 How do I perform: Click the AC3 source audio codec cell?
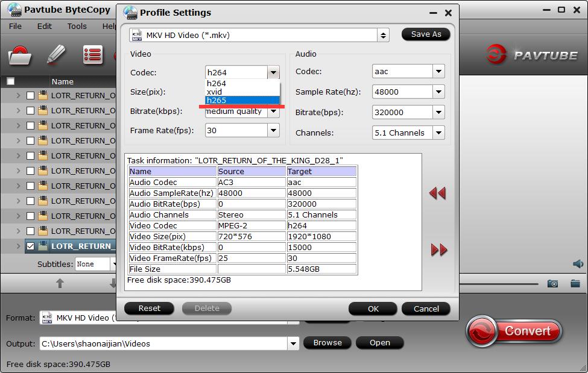(251, 182)
